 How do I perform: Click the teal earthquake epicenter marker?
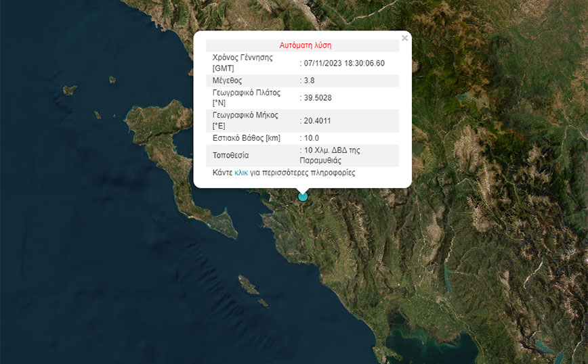[x=303, y=197]
